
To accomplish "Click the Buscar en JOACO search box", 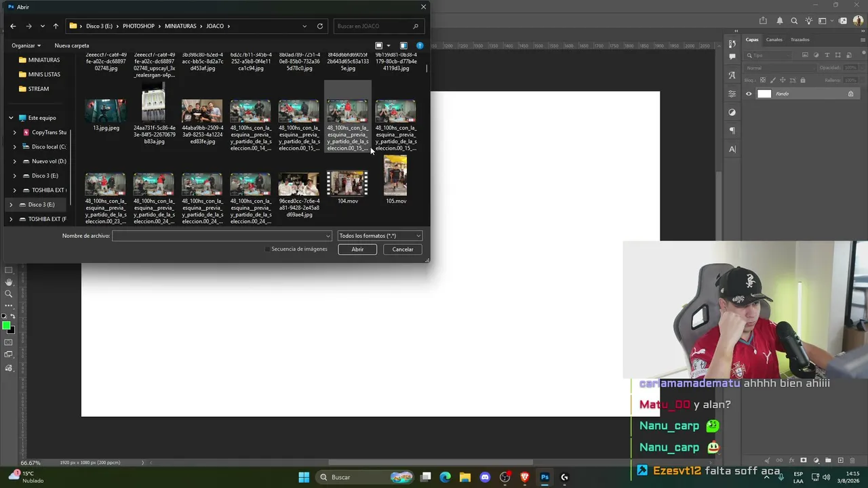I will click(x=380, y=26).
